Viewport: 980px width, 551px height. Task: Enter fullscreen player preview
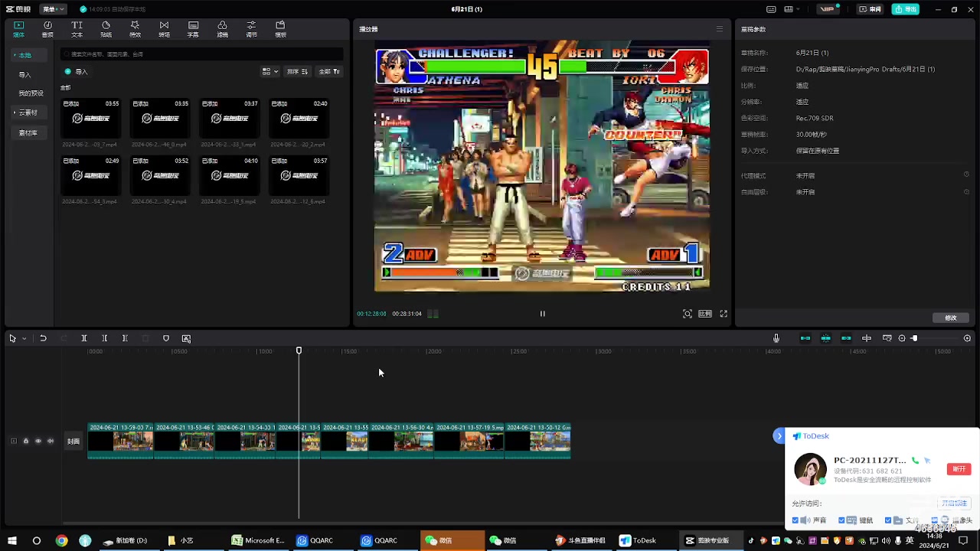click(x=724, y=314)
